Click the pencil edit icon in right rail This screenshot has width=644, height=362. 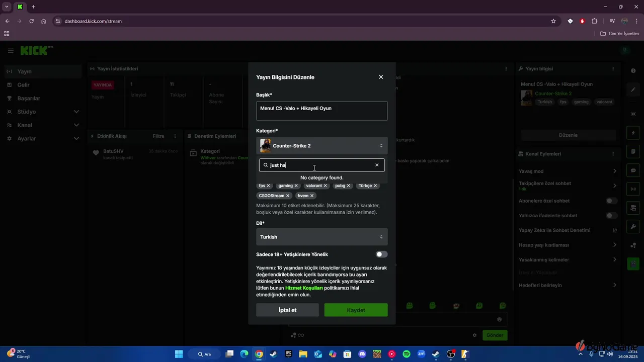click(633, 89)
